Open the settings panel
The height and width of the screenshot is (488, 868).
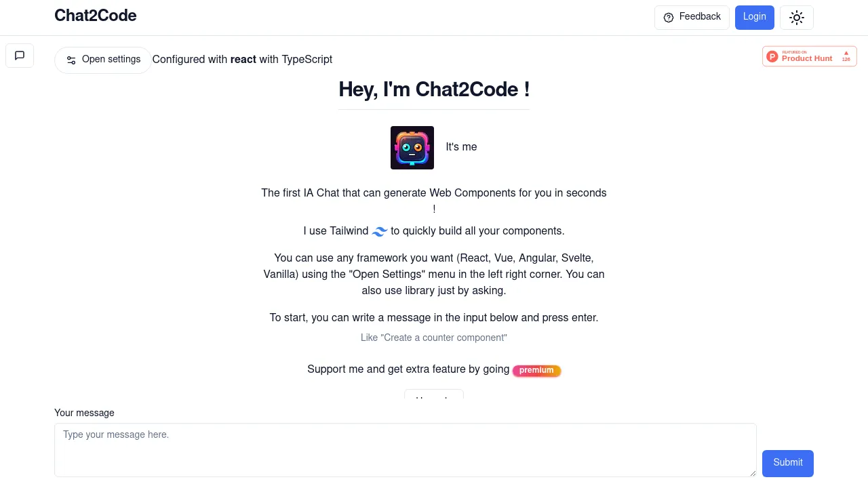coord(103,60)
